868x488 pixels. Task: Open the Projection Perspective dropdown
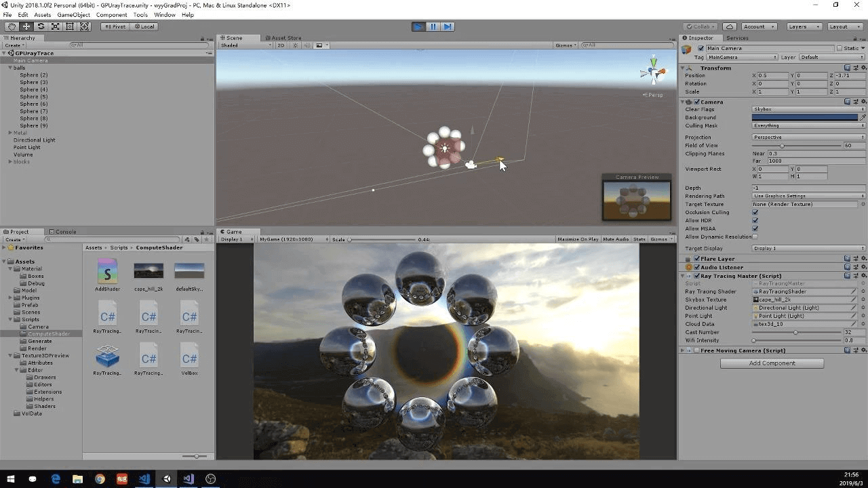(x=808, y=137)
